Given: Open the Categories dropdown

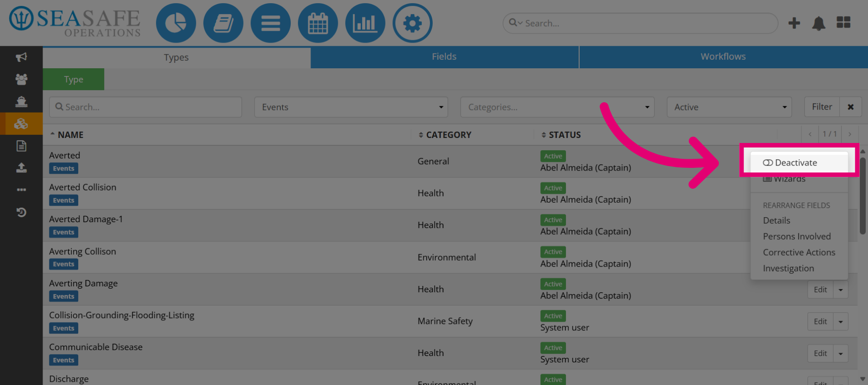Looking at the screenshot, I should (557, 107).
